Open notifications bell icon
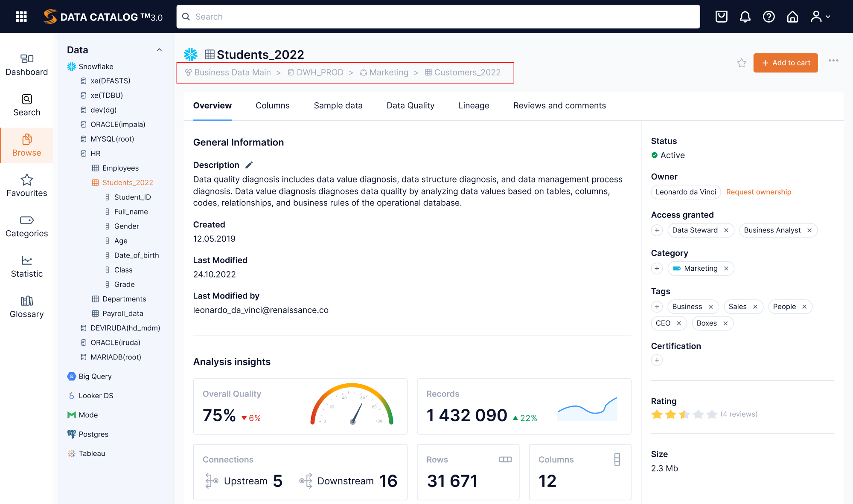The height and width of the screenshot is (504, 853). 745,16
